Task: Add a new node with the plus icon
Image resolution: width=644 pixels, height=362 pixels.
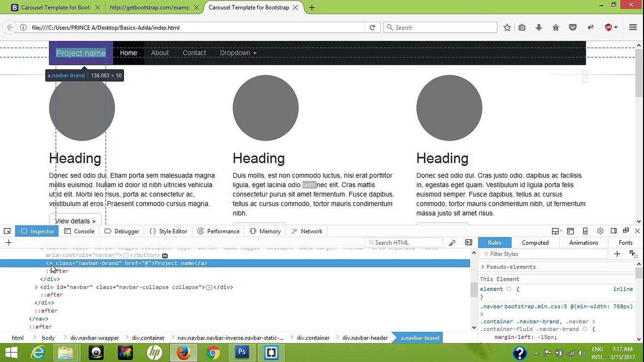Action: [9, 243]
